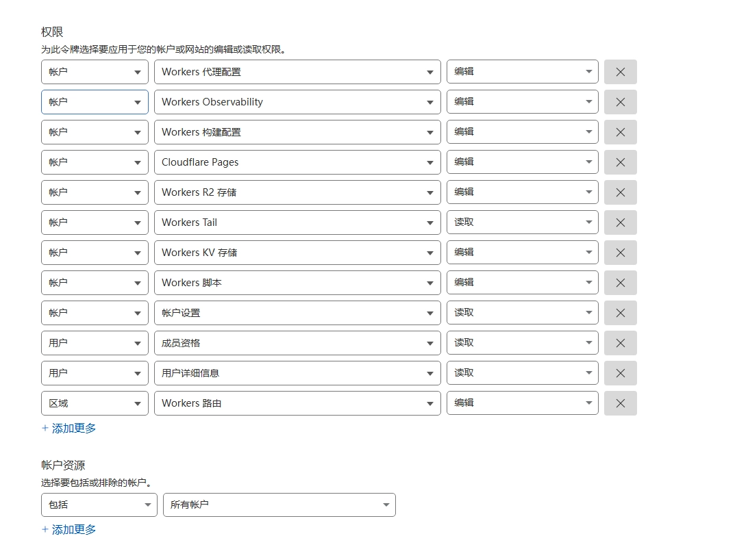Open access level dropdown for Workers Tail
735x560 pixels.
522,222
